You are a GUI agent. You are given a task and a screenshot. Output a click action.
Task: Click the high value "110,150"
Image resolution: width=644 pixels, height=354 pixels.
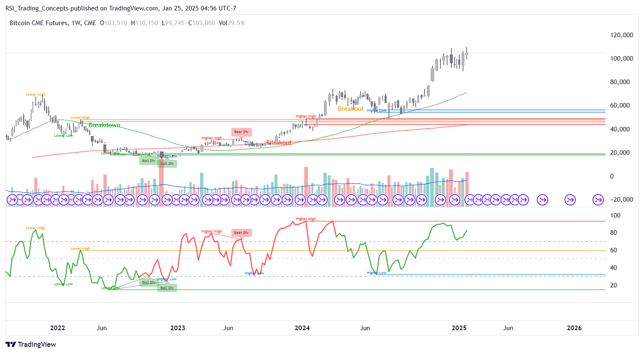tap(146, 23)
